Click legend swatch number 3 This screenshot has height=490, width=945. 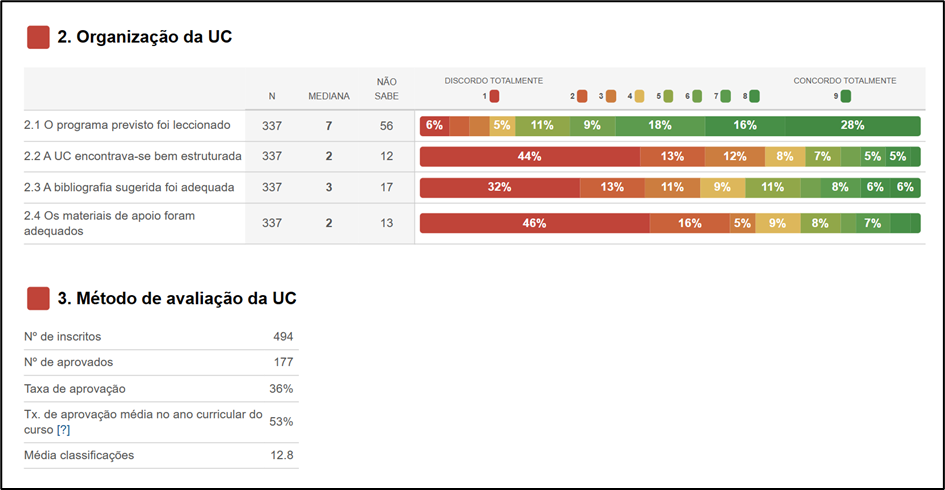[x=611, y=96]
